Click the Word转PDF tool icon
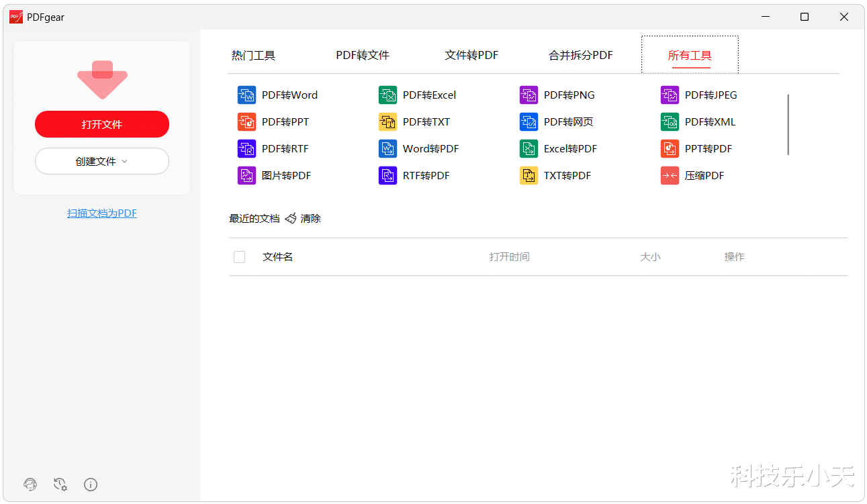The image size is (867, 504). 387,148
